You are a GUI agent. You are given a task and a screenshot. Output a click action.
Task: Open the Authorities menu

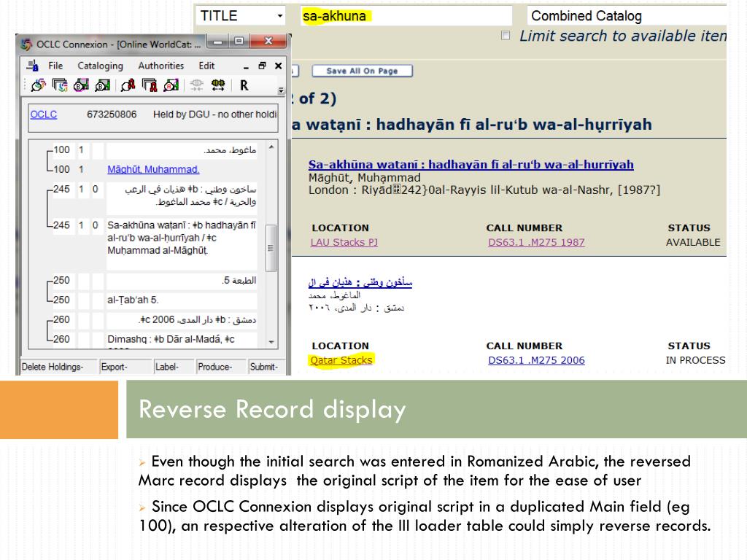161,66
